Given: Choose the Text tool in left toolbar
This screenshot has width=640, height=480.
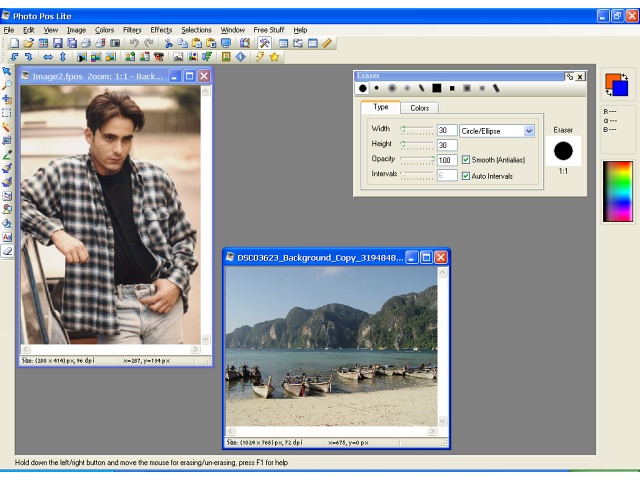Looking at the screenshot, I should [7, 237].
